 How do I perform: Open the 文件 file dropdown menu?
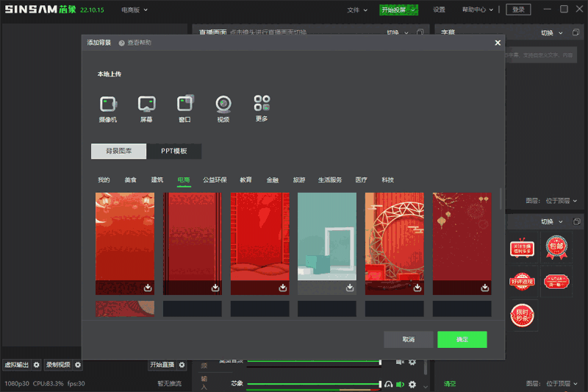pyautogui.click(x=357, y=10)
